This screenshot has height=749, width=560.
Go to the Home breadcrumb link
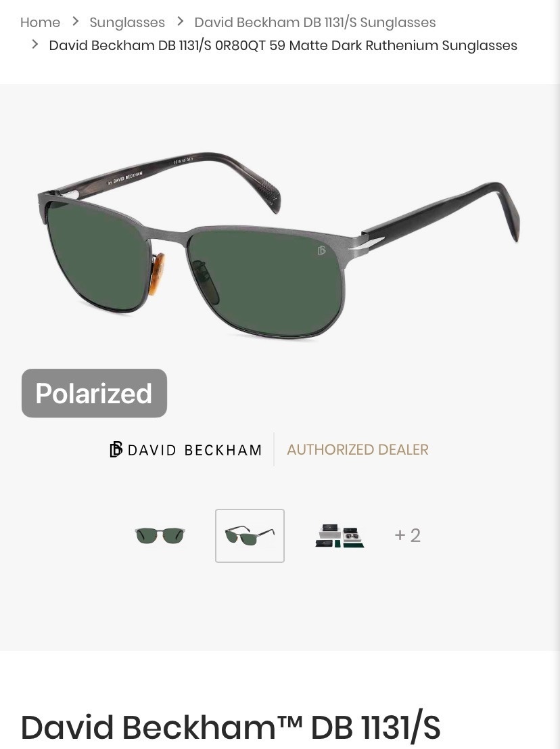(x=40, y=22)
